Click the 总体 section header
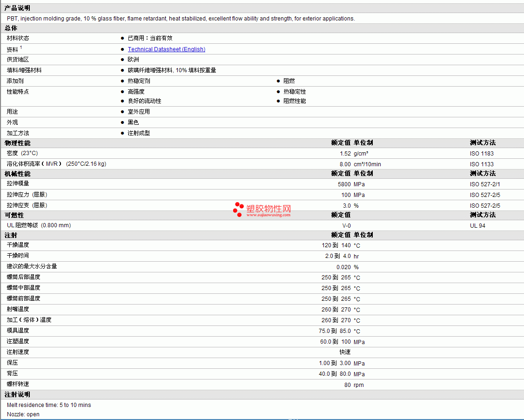The width and height of the screenshot is (524, 420). pyautogui.click(x=11, y=28)
